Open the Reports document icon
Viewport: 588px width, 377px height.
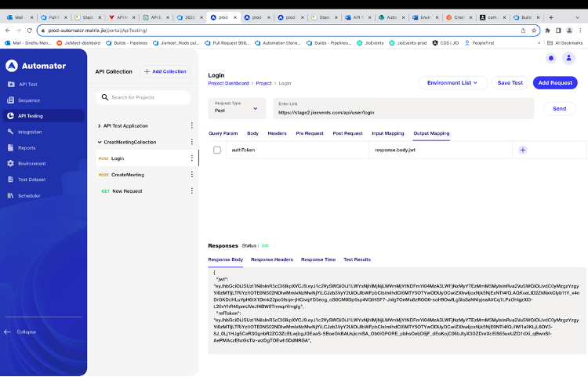[x=10, y=147]
